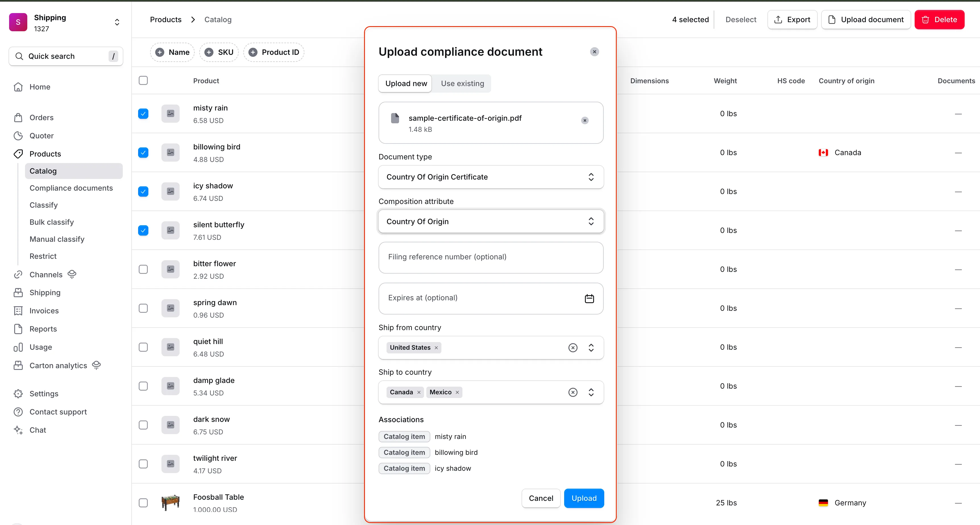Click the Chat sparkle icon

[x=18, y=430]
